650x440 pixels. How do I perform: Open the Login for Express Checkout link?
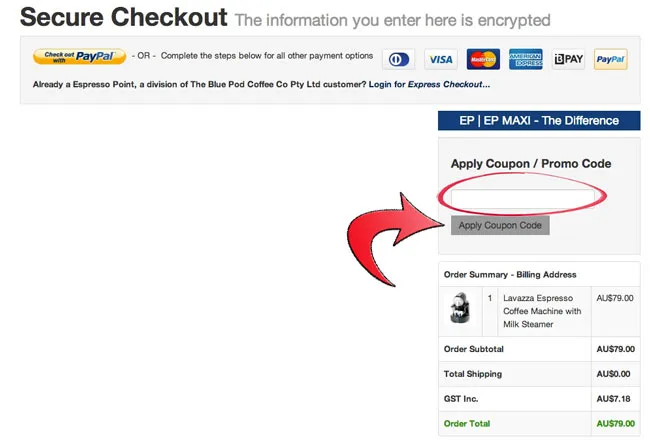point(429,84)
